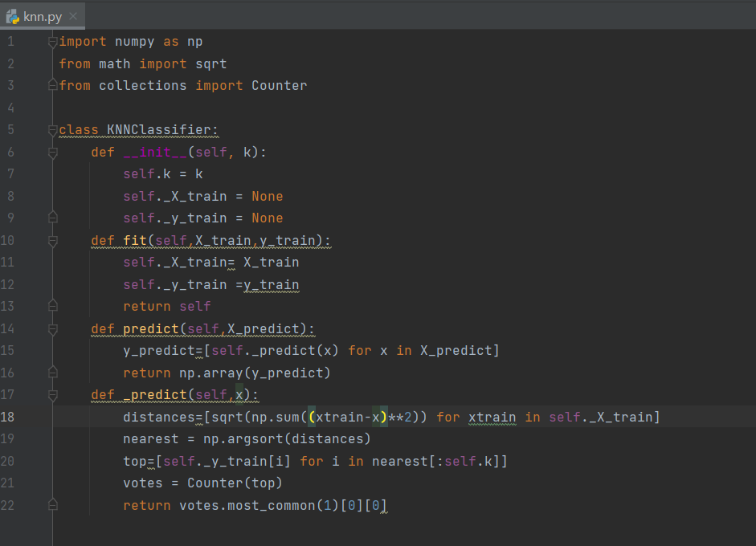Click the 'predict' method name on line 14

point(151,329)
